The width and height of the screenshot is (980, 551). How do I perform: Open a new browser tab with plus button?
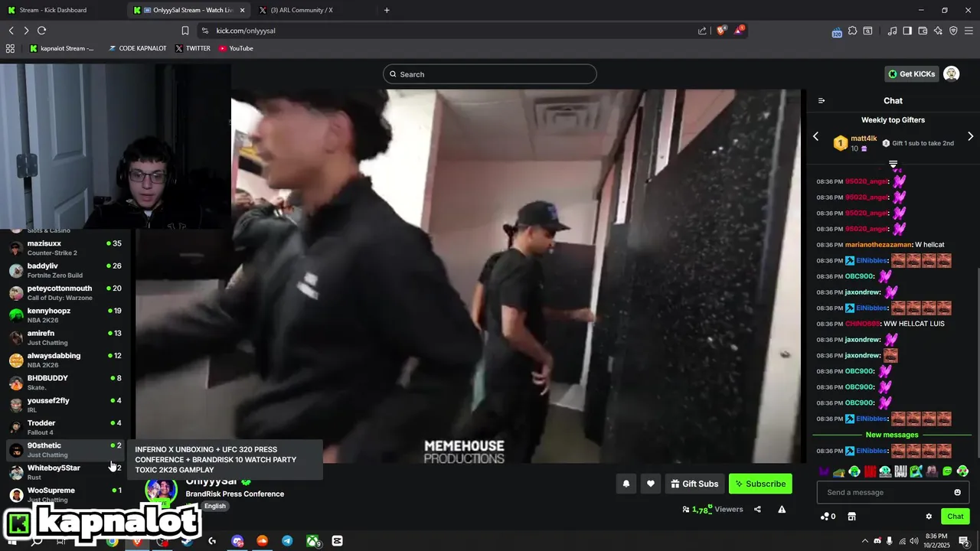pos(387,10)
